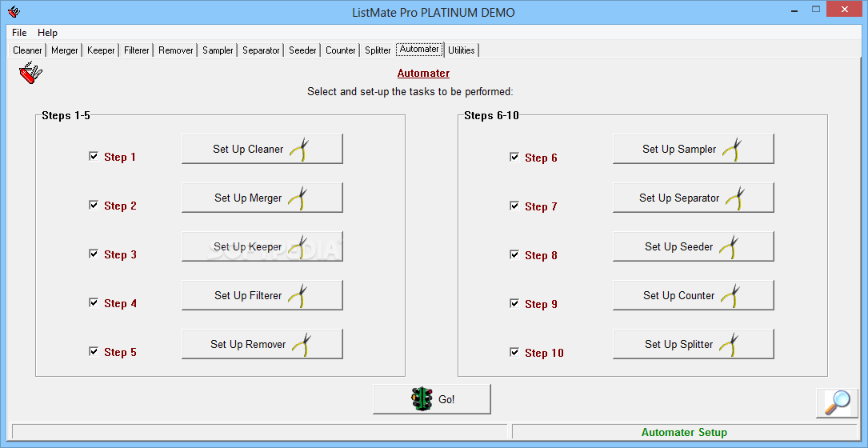Open Set Up Remover
This screenshot has width=868, height=448.
262,344
